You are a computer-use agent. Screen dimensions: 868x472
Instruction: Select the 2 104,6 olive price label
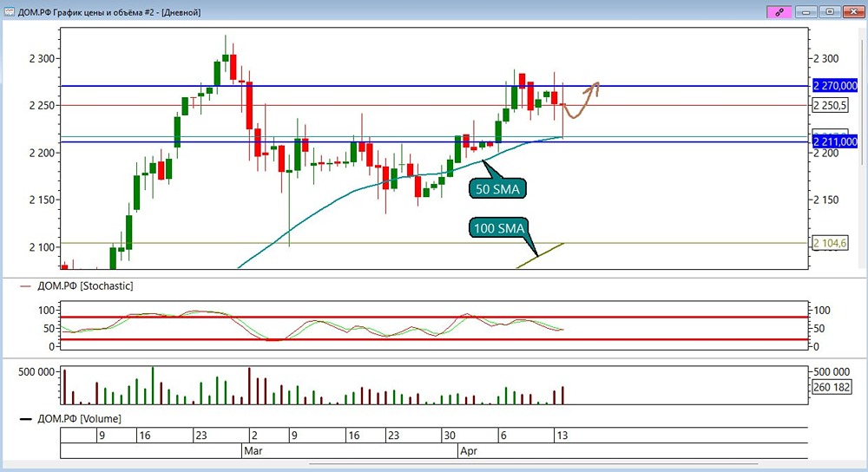[x=830, y=243]
